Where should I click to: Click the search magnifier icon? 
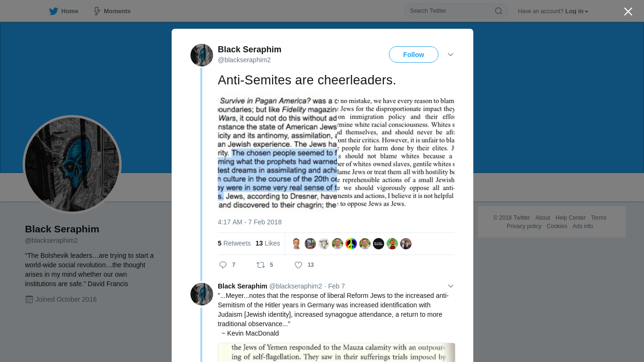[x=498, y=11]
